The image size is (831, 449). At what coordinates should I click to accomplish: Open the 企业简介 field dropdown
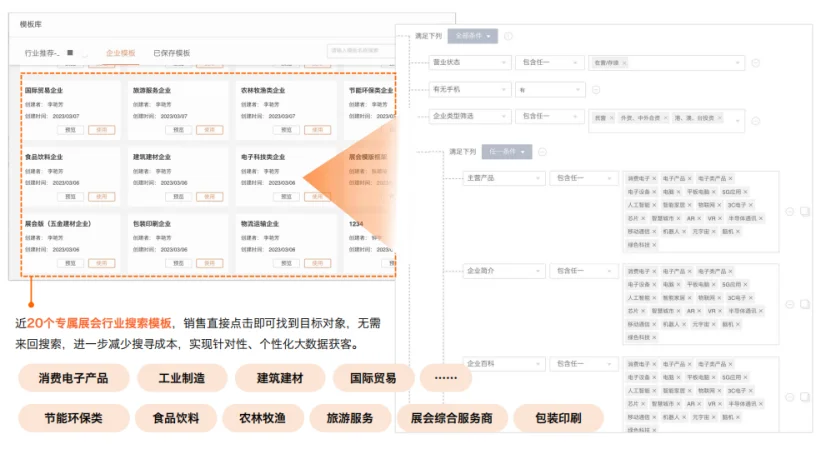pyautogui.click(x=504, y=271)
